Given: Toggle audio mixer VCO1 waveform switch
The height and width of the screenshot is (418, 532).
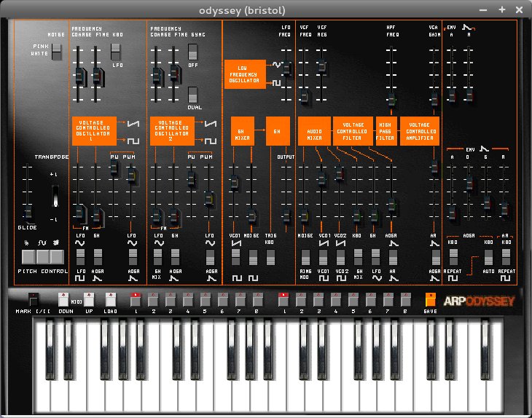Looking at the screenshot, I should (323, 257).
